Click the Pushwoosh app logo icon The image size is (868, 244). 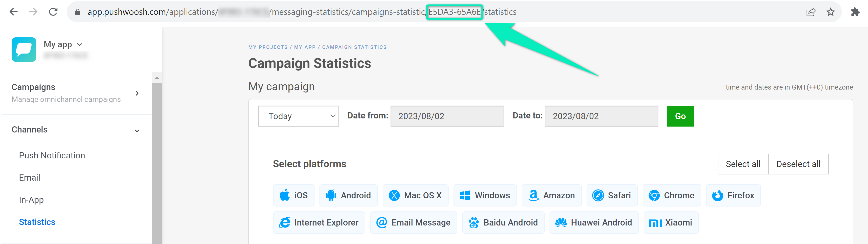point(24,50)
